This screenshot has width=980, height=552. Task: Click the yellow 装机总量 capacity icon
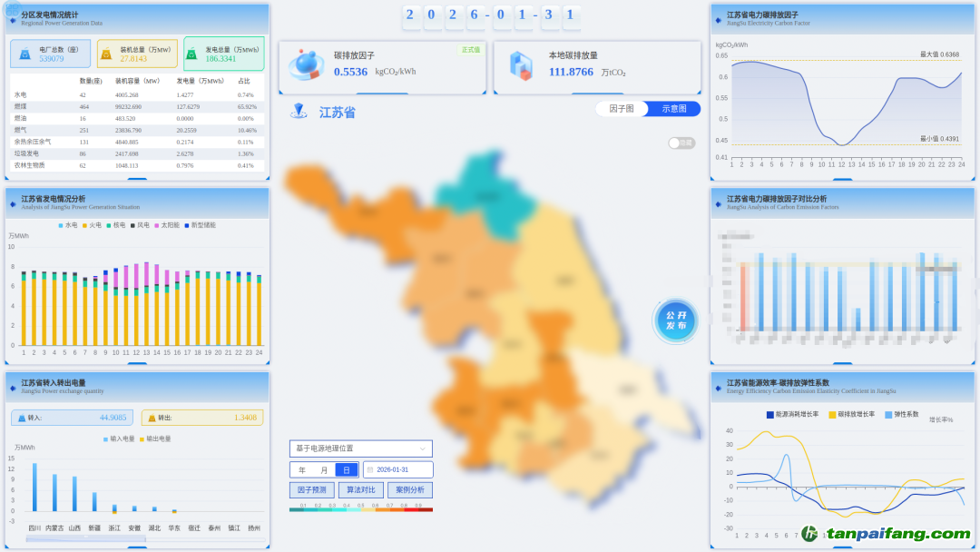point(106,54)
